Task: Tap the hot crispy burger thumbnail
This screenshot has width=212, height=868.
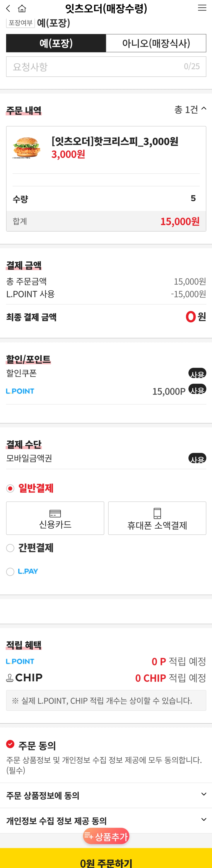Action: pos(27,147)
